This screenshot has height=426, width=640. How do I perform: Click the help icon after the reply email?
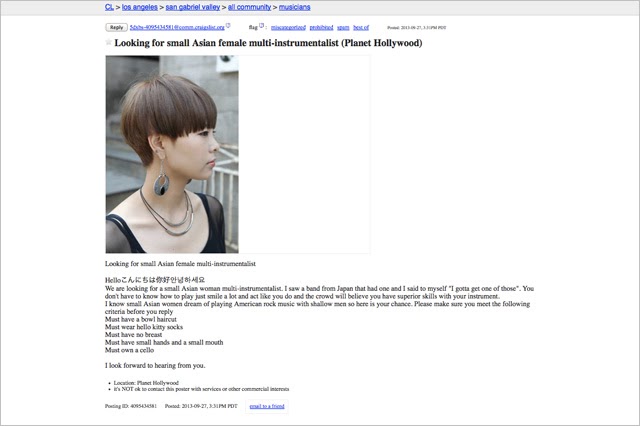coord(228,25)
